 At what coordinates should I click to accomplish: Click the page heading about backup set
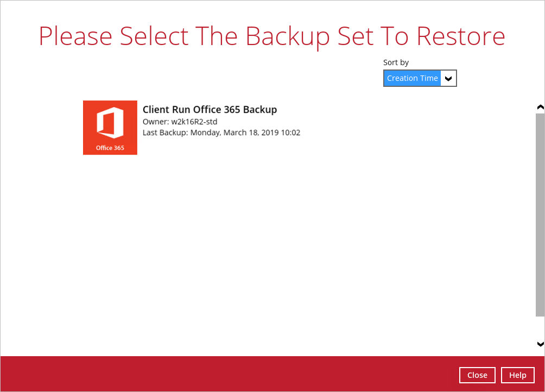click(x=272, y=36)
